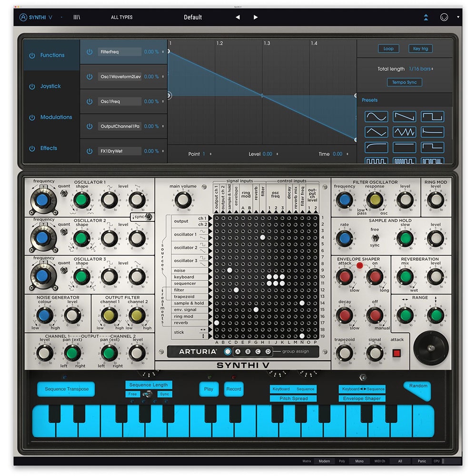Open Time value selector
The image size is (476, 476).
point(340,154)
